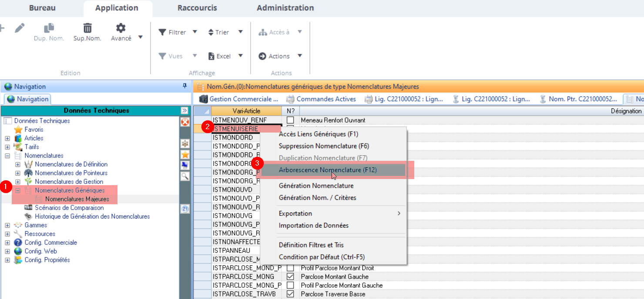Image resolution: width=644 pixels, height=299 pixels.
Task: Click the red X icon in navigation sidebar
Action: point(185,122)
